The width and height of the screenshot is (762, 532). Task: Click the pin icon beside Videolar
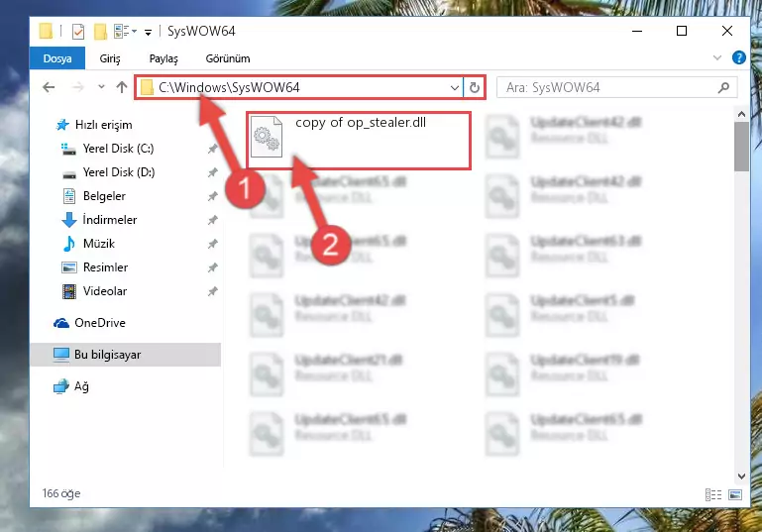[212, 291]
